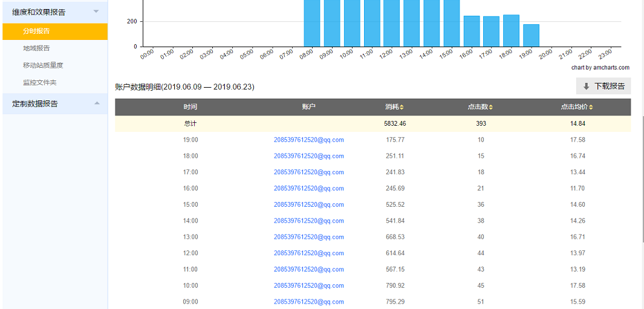This screenshot has height=309, width=644.
Task: Click the 消耗 value 790.92
Action: click(395, 285)
